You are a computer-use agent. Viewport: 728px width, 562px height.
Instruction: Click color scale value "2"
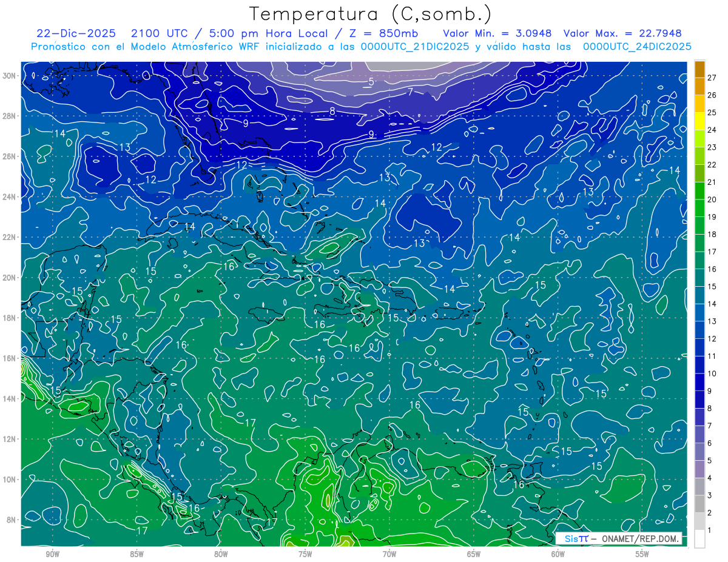coord(710,512)
